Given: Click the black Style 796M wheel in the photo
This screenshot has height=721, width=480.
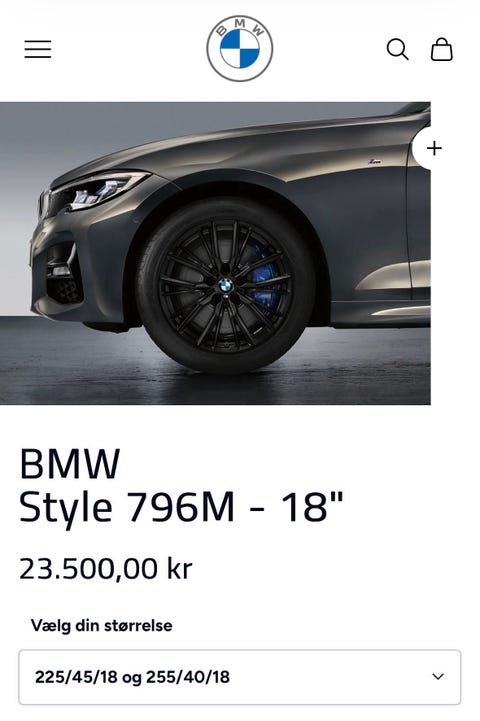Looking at the screenshot, I should pyautogui.click(x=226, y=286).
